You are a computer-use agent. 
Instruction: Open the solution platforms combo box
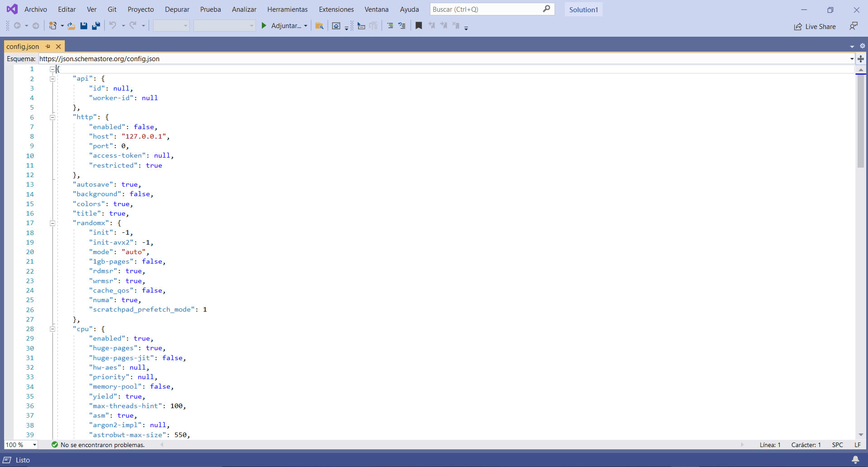[224, 26]
